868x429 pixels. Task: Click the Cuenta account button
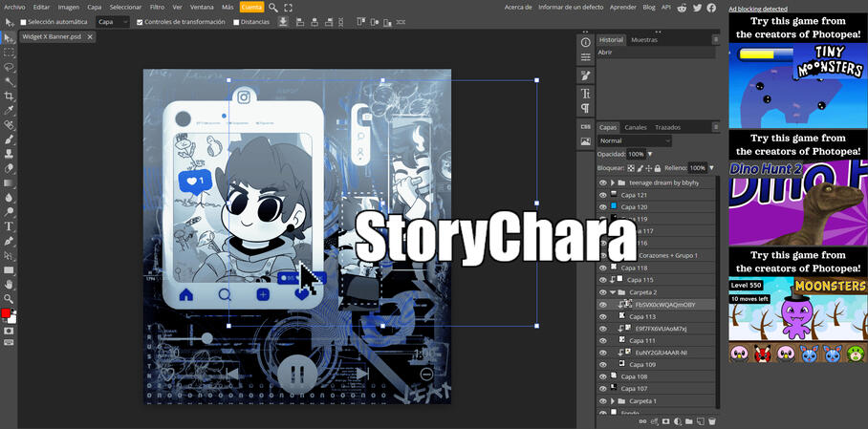coord(251,7)
